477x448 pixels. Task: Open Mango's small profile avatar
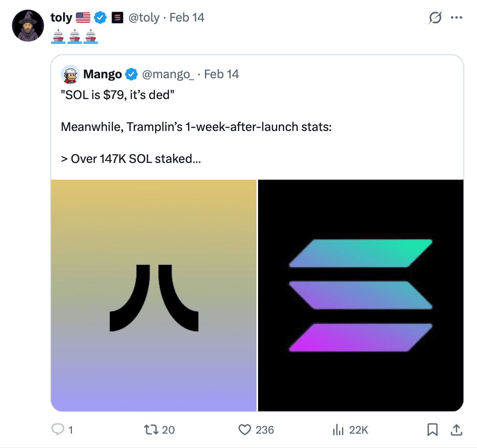click(x=70, y=74)
